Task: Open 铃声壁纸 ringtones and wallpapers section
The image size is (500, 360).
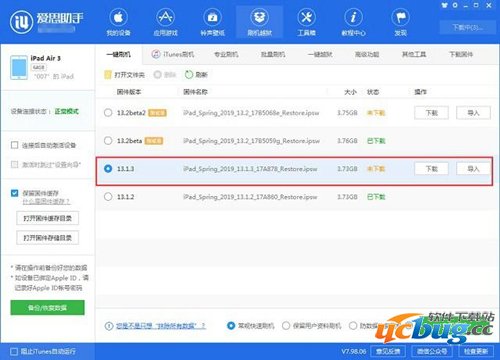Action: pyautogui.click(x=212, y=22)
